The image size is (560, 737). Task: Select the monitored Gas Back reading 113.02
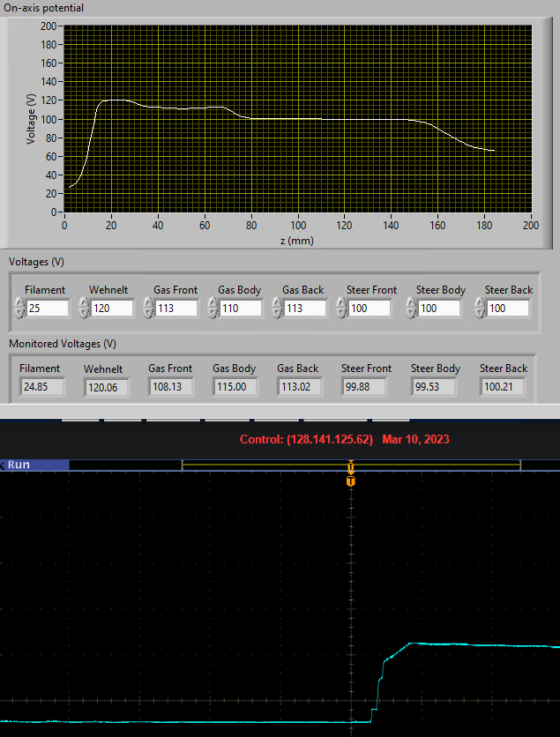pos(300,387)
